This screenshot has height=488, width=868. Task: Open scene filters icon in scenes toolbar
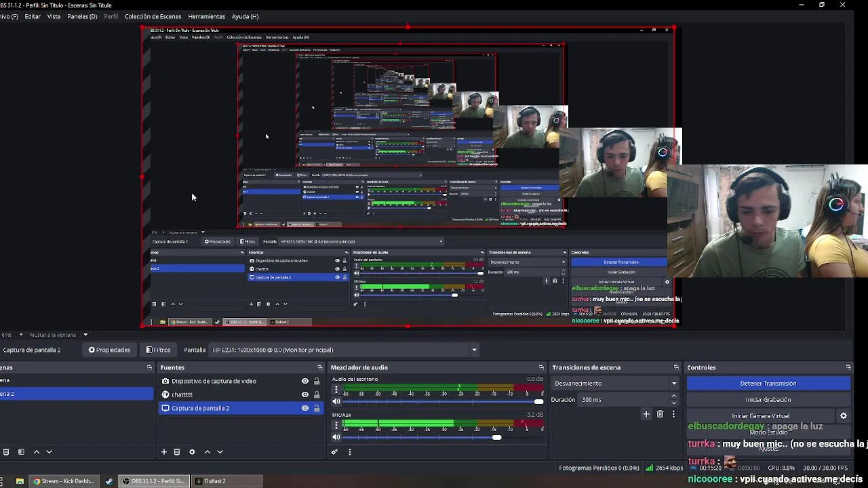coord(21,452)
